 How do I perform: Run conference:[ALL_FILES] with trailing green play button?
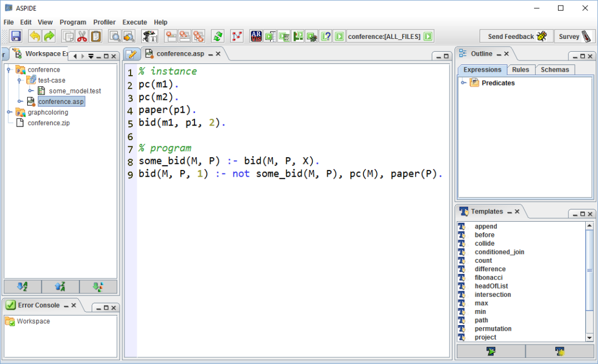pos(428,36)
